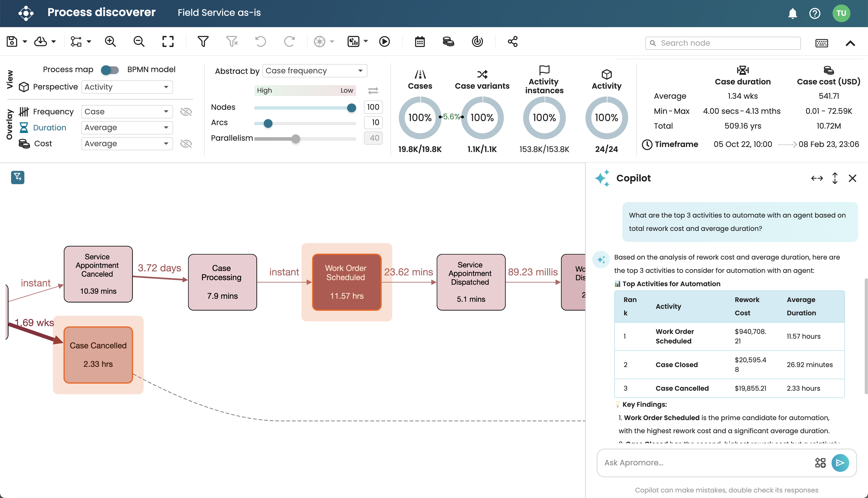Image resolution: width=868 pixels, height=498 pixels.
Task: Click the Nodes value box showing 100
Action: (373, 107)
